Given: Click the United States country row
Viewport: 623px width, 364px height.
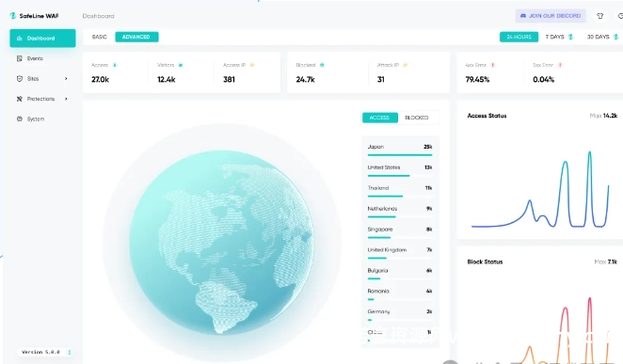Looking at the screenshot, I should point(400,170).
